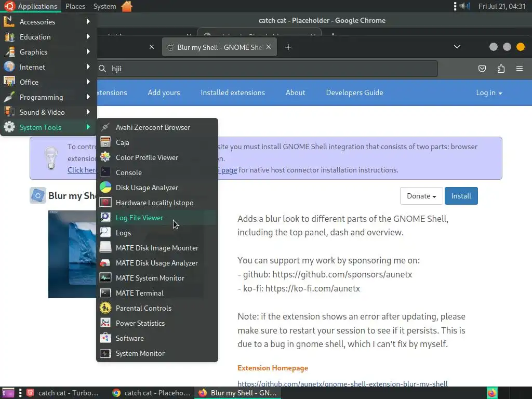This screenshot has height=399, width=532.
Task: Click the Firefox icon in bottom panel tray
Action: tap(492, 393)
